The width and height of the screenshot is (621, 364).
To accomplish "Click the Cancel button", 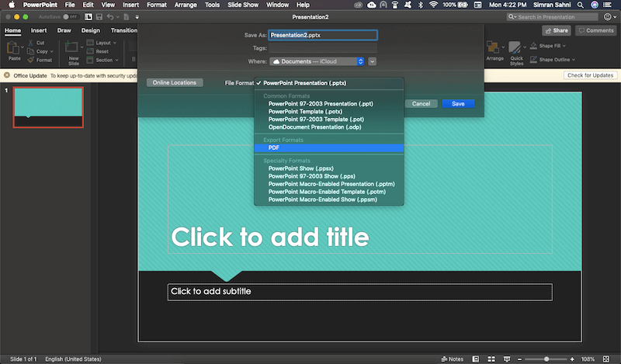I will pos(421,104).
